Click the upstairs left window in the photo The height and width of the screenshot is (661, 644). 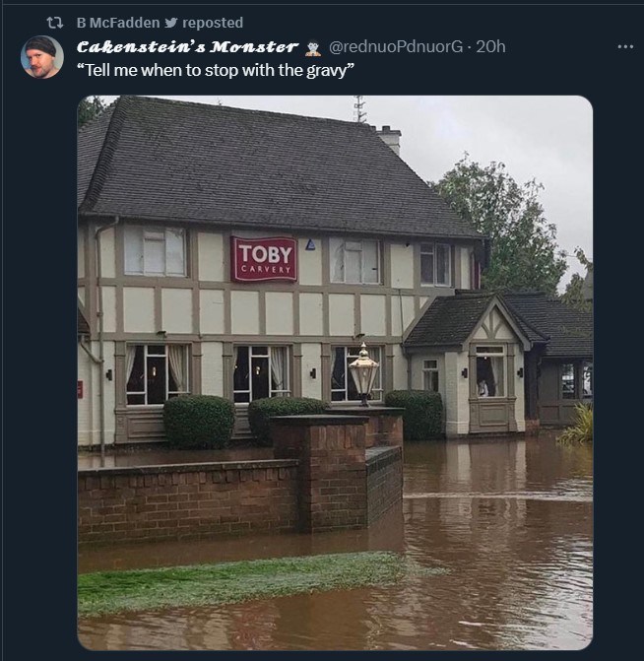(155, 251)
